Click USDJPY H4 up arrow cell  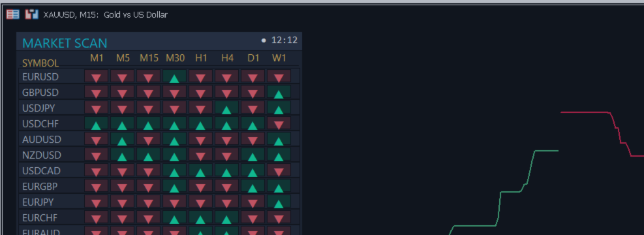[226, 108]
